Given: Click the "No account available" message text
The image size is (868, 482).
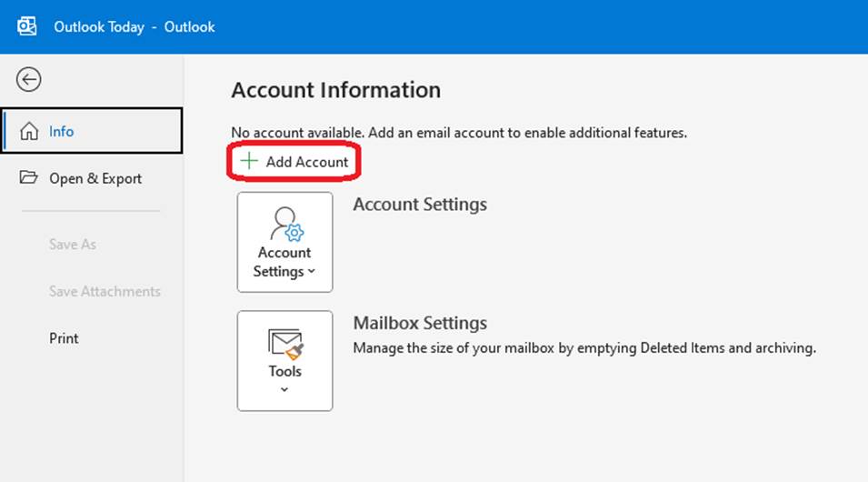Looking at the screenshot, I should point(459,133).
